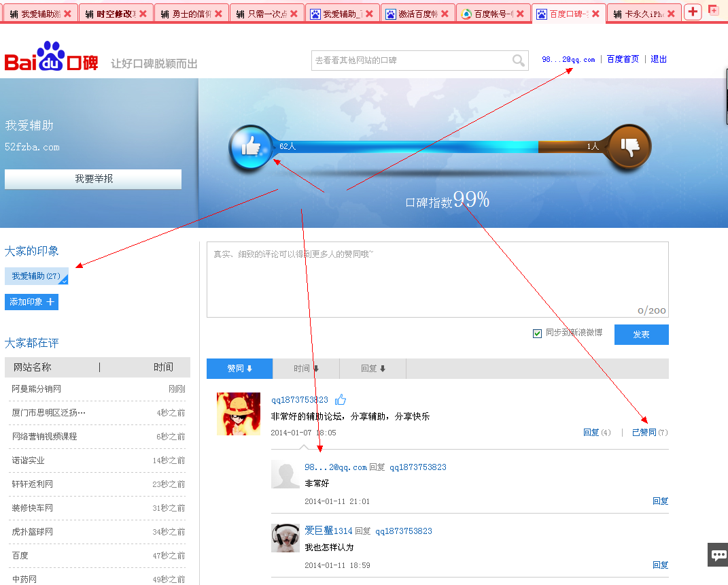Click the restore closed tab icon
This screenshot has width=728, height=585.
(713, 10)
